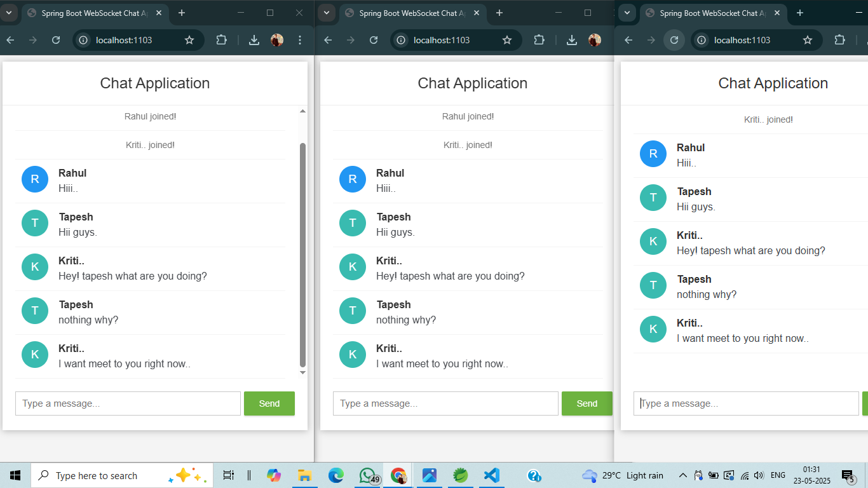Select the Spring Boot WebSocket Chat tab in left window
The width and height of the screenshot is (868, 488).
tap(89, 13)
